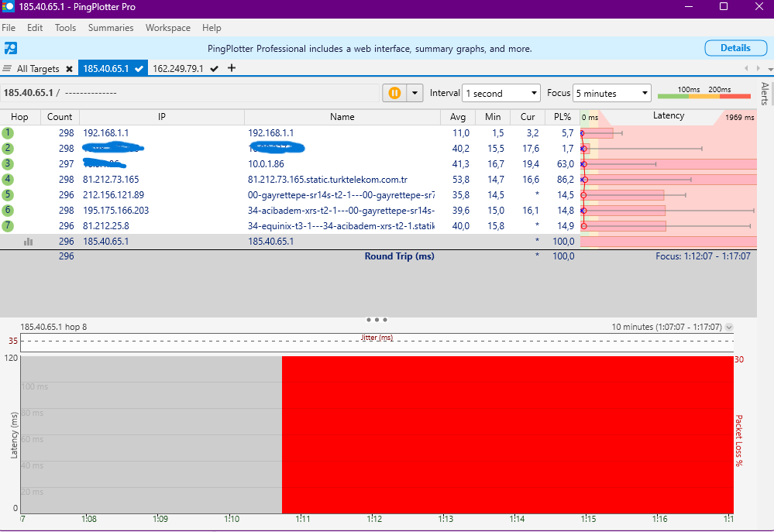Image resolution: width=774 pixels, height=532 pixels.
Task: Toggle the graph icon on 185.40.65.1 row
Action: click(28, 242)
